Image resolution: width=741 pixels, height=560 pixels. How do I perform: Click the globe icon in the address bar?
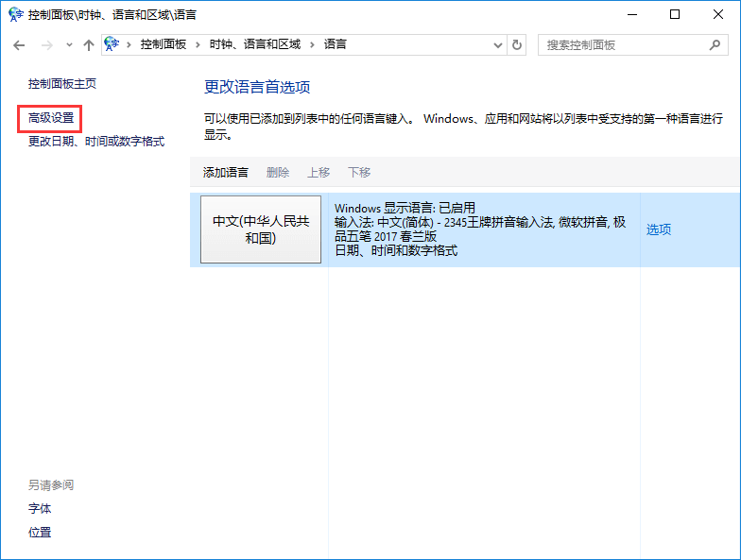click(113, 44)
